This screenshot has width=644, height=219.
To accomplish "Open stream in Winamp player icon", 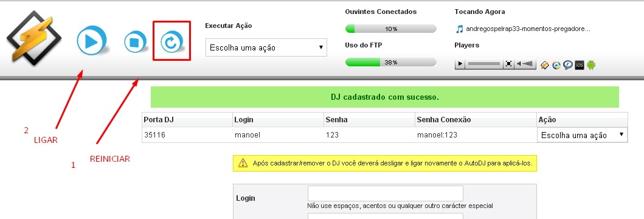I will 545,64.
